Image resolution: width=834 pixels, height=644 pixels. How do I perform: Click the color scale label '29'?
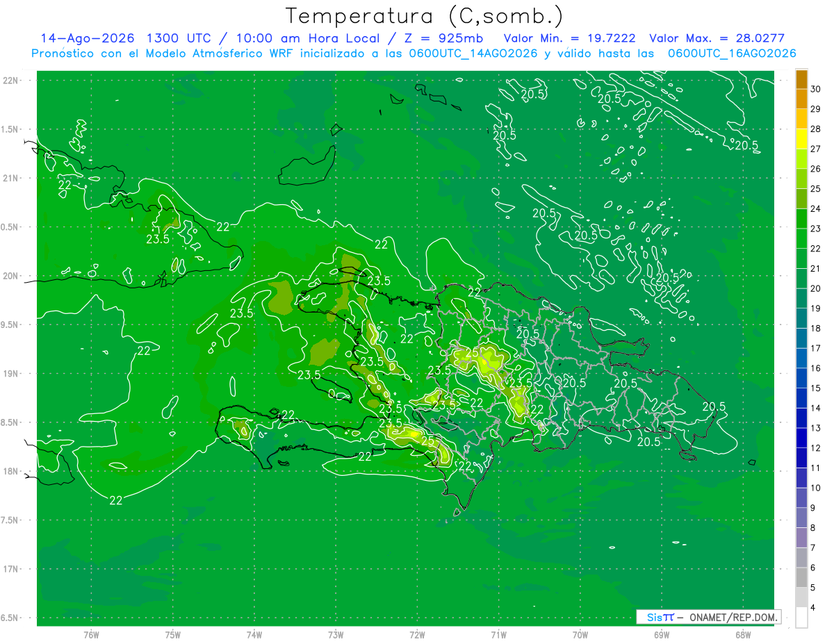click(816, 109)
